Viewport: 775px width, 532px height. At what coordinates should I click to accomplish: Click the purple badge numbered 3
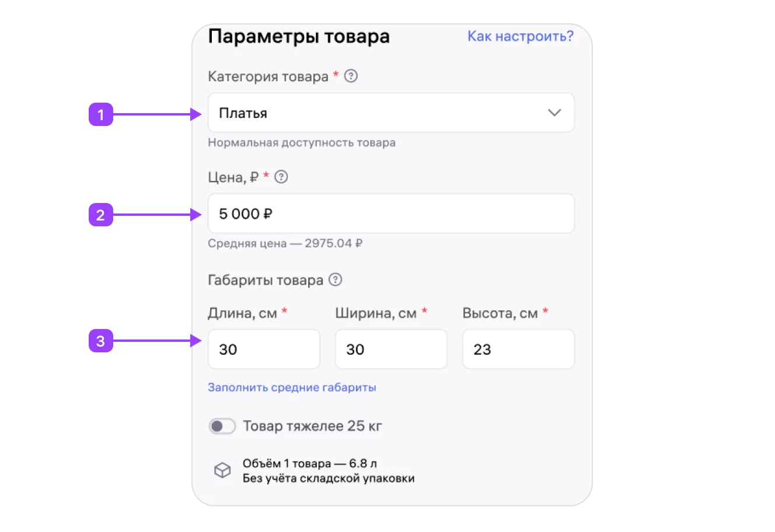tap(100, 341)
